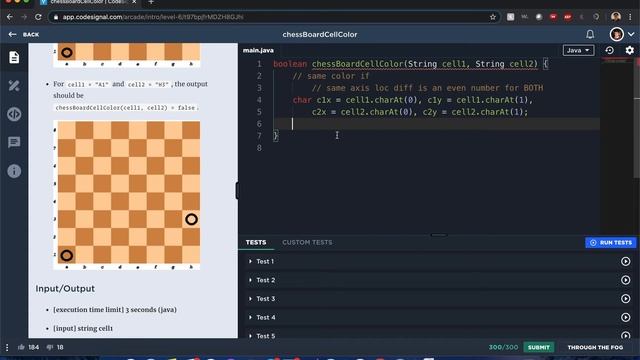Click THROUGH THE FOG link

tap(595, 347)
